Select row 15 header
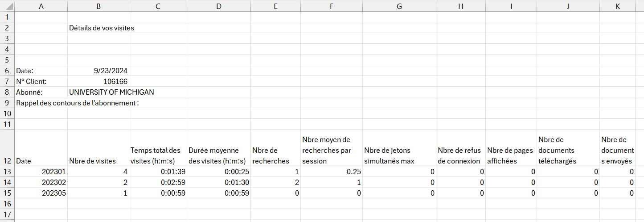 (x=7, y=193)
